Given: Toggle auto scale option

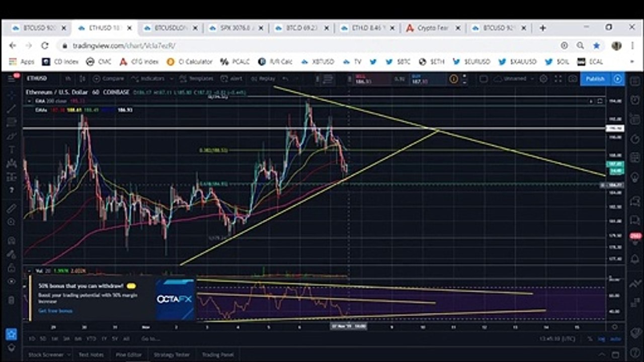Looking at the screenshot, I should point(615,339).
